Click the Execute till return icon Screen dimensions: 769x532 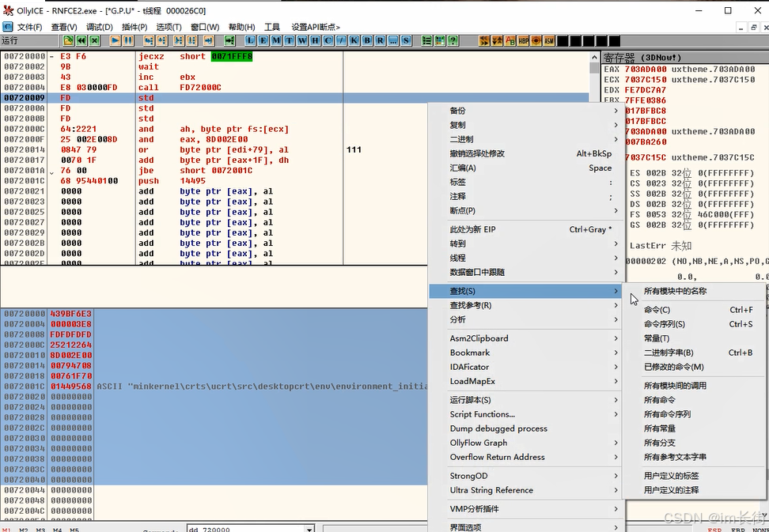click(x=209, y=40)
